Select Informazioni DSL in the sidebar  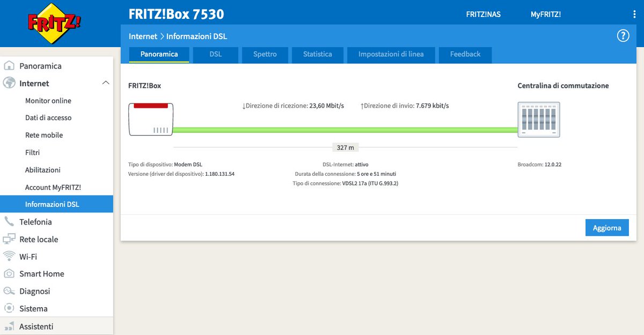click(56, 204)
